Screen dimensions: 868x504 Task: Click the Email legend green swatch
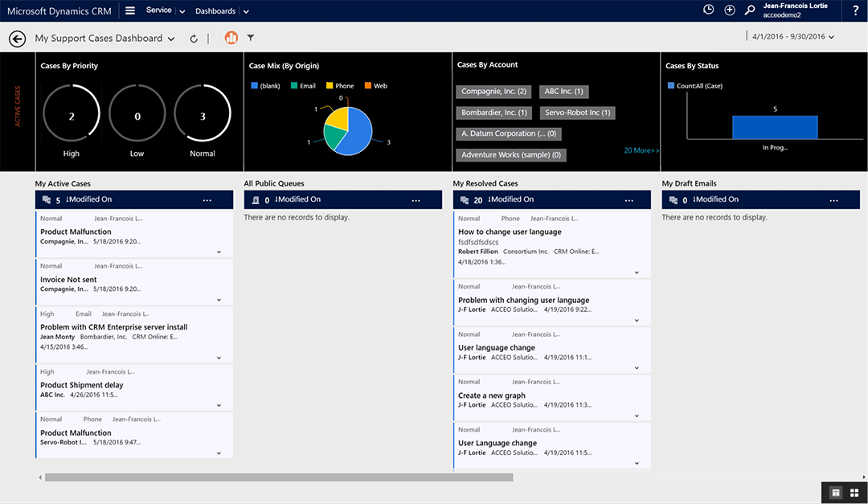click(x=294, y=85)
